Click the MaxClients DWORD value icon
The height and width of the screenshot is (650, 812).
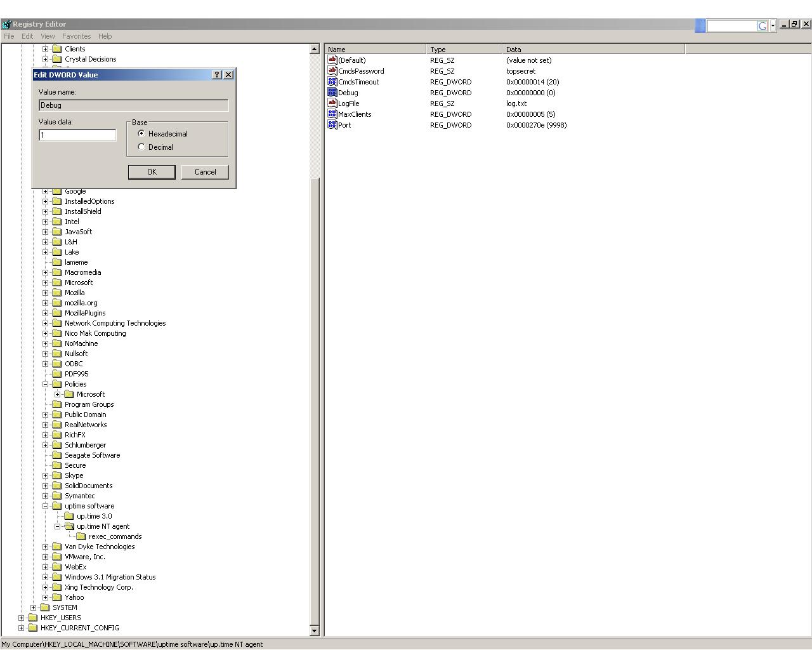point(332,114)
